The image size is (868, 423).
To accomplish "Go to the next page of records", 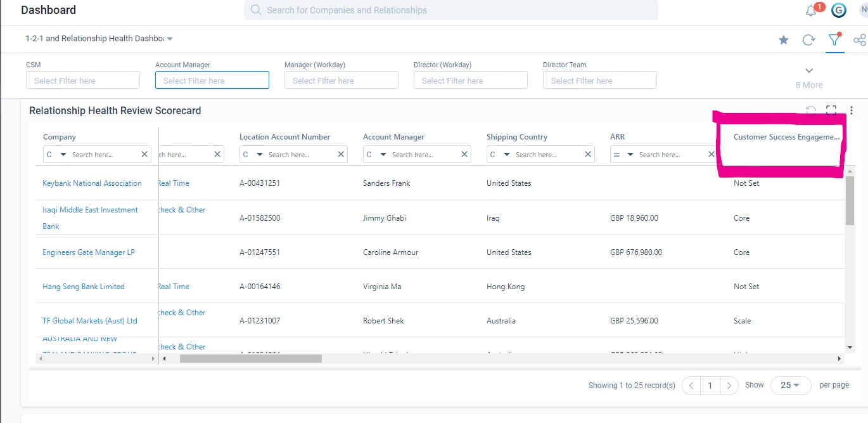I will pyautogui.click(x=730, y=385).
